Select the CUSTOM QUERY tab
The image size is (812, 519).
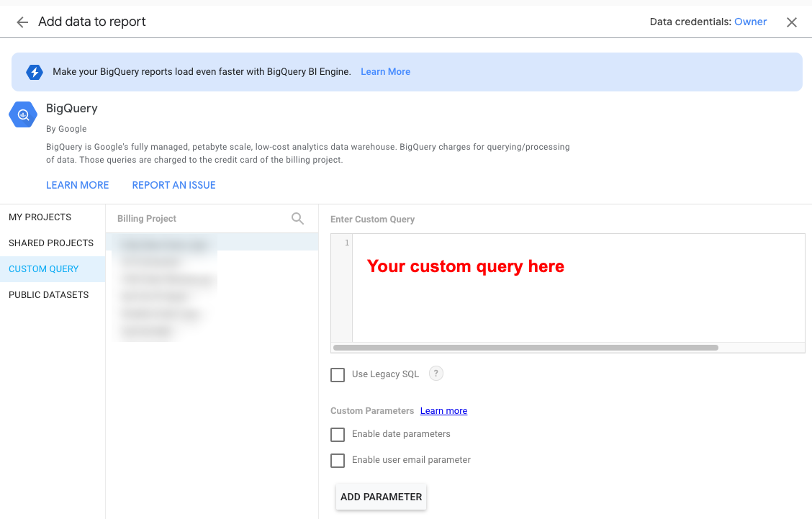coord(53,268)
